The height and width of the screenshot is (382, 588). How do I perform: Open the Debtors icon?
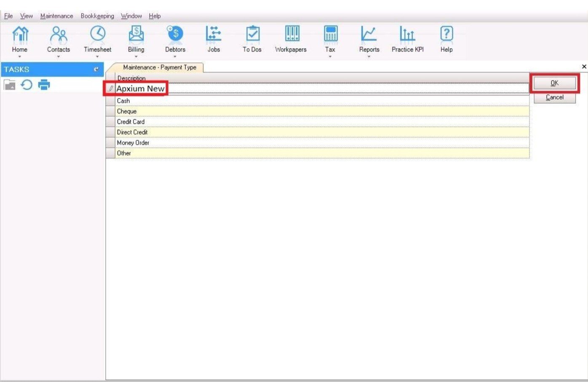click(175, 34)
